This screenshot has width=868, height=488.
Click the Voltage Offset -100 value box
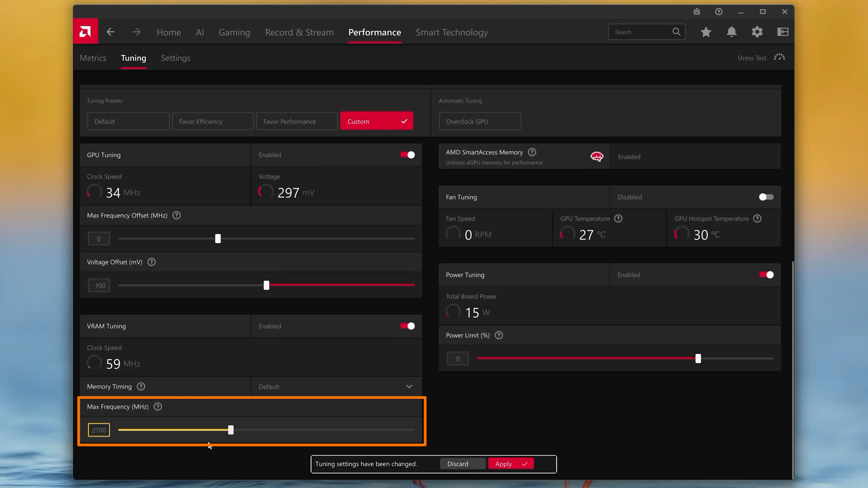coord(99,285)
